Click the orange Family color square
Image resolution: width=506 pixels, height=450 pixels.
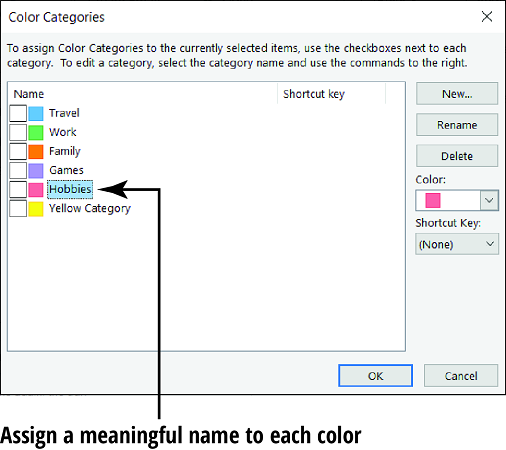point(36,151)
